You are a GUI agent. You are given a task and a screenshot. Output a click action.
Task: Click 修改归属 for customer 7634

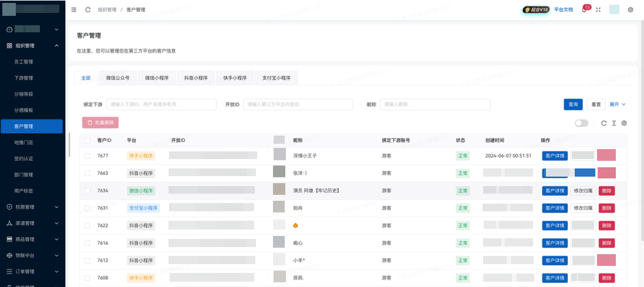point(583,191)
